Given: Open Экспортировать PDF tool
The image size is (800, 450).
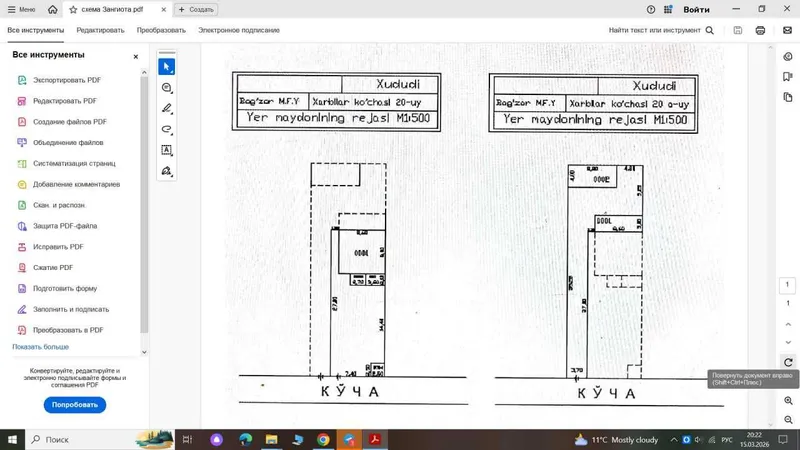Looking at the screenshot, I should [67, 80].
